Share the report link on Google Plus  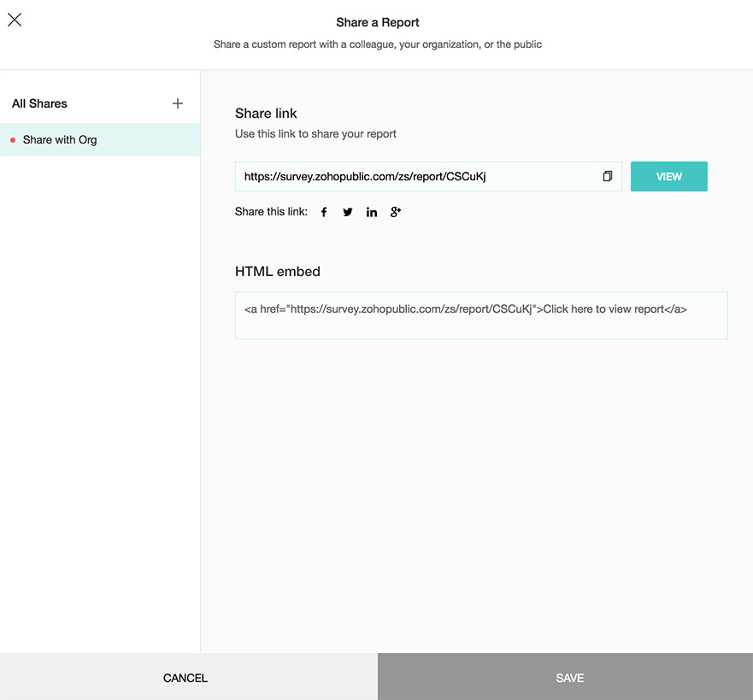click(x=396, y=212)
